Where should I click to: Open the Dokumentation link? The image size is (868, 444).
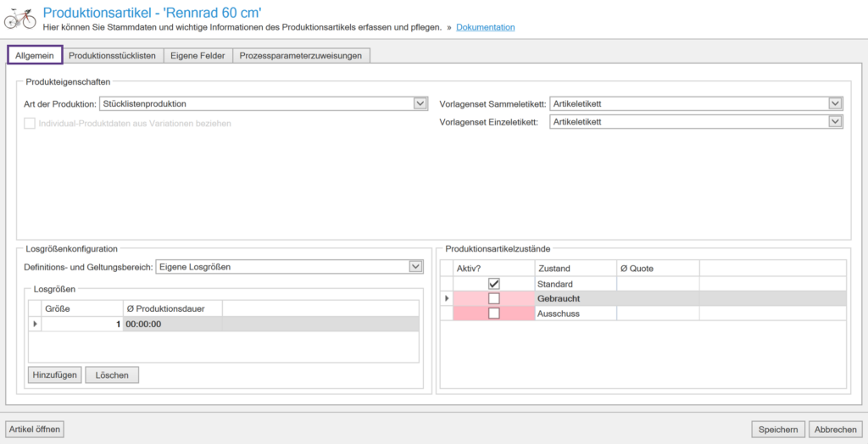(x=485, y=27)
